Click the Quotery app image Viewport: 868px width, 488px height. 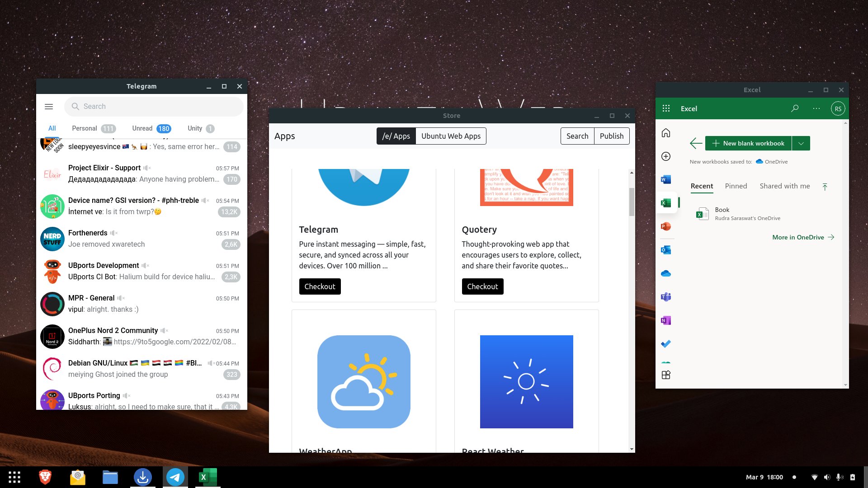(x=527, y=187)
